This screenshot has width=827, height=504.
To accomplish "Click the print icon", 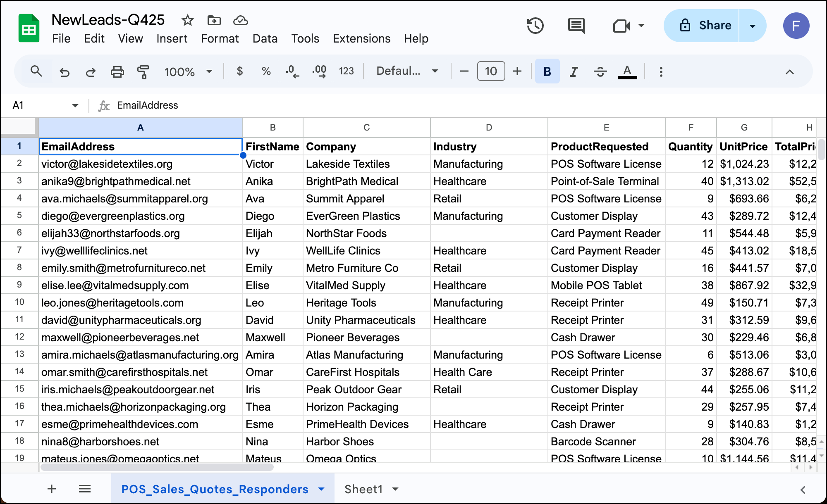I will [x=117, y=71].
